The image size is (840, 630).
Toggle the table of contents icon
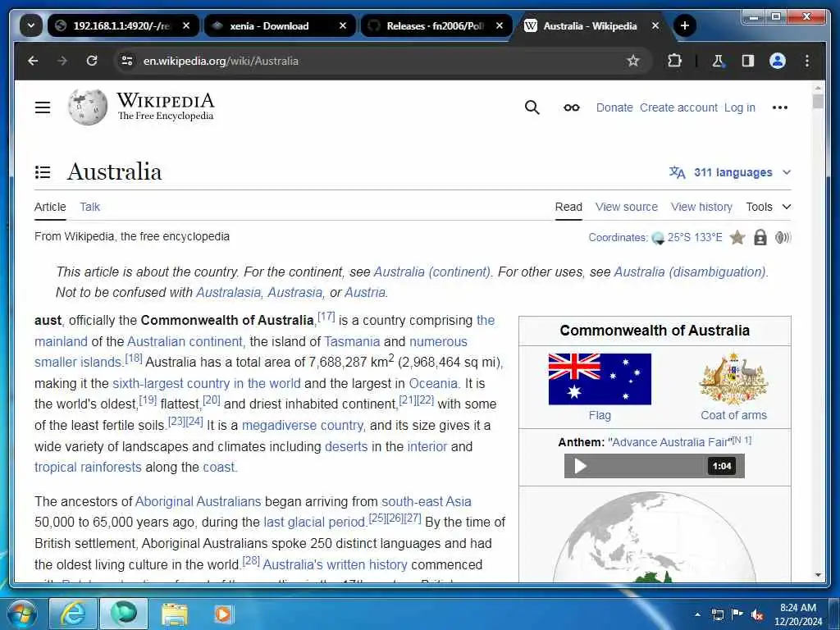tap(43, 172)
